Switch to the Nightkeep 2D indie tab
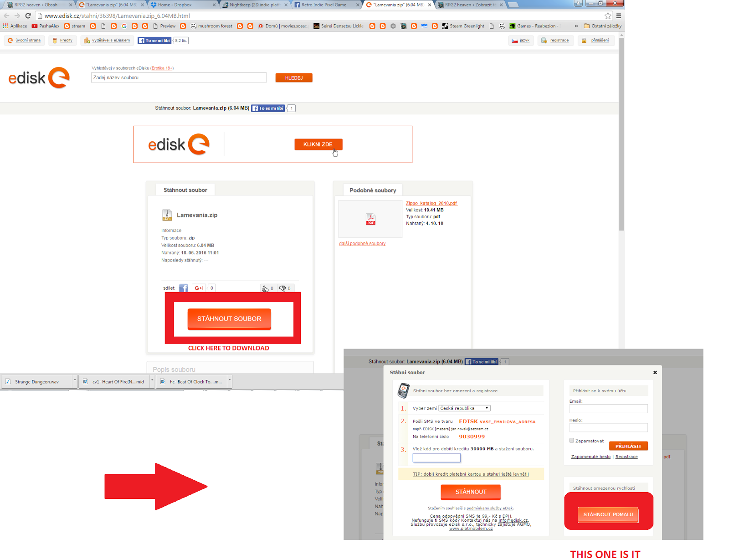Screen dimensions: 729x560 (254, 5)
